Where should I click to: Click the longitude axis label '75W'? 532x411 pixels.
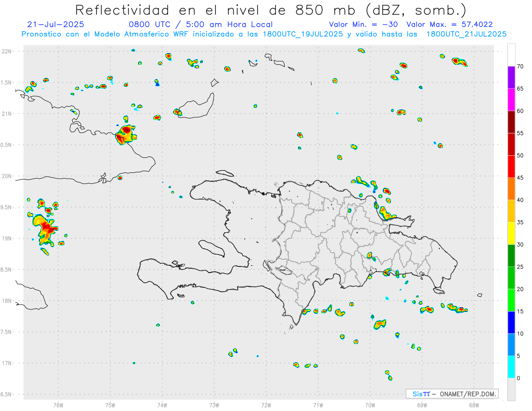click(110, 404)
